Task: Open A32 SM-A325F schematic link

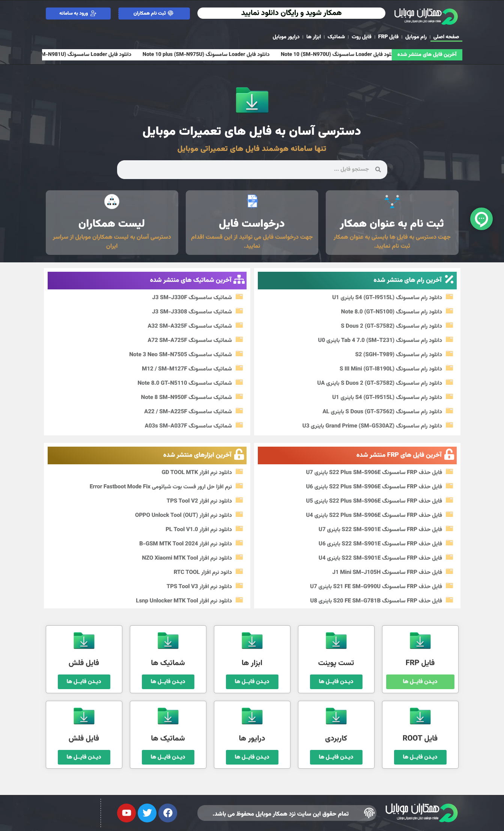Action: (190, 326)
